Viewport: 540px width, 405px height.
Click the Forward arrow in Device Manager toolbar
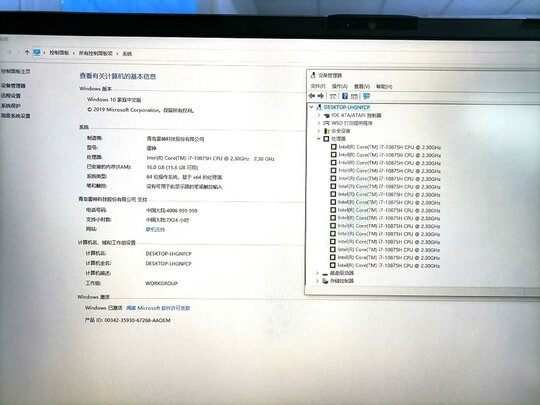pyautogui.click(x=321, y=96)
